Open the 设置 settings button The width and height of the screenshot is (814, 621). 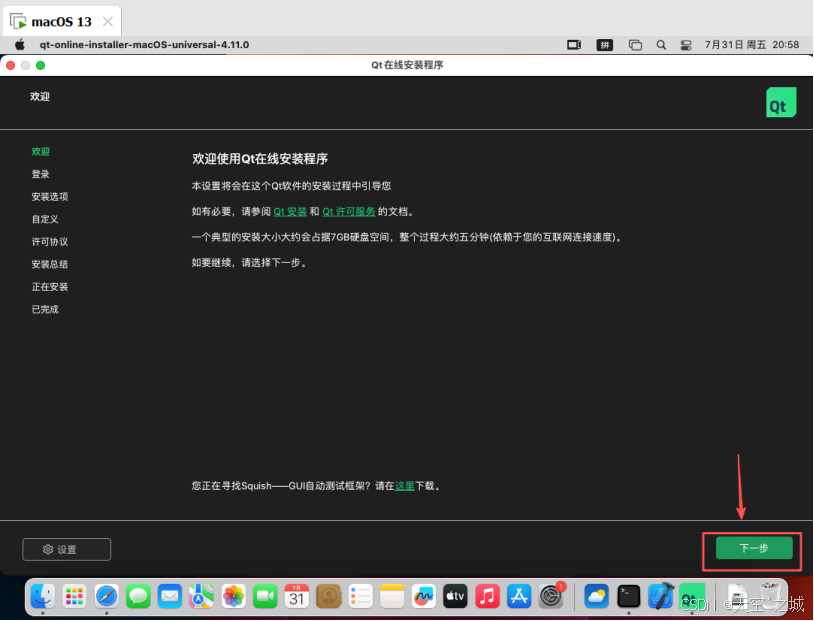click(x=66, y=549)
